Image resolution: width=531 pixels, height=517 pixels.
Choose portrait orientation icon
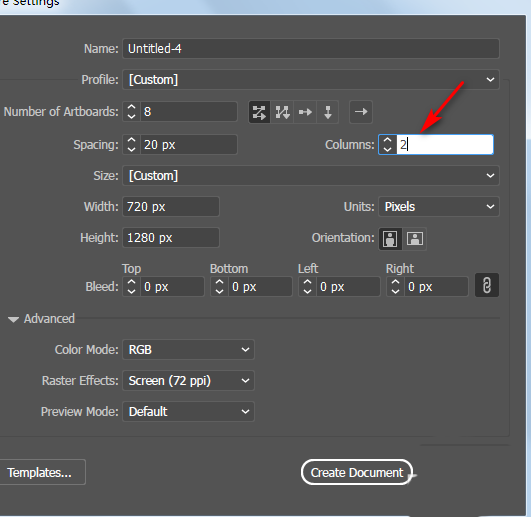pos(390,239)
